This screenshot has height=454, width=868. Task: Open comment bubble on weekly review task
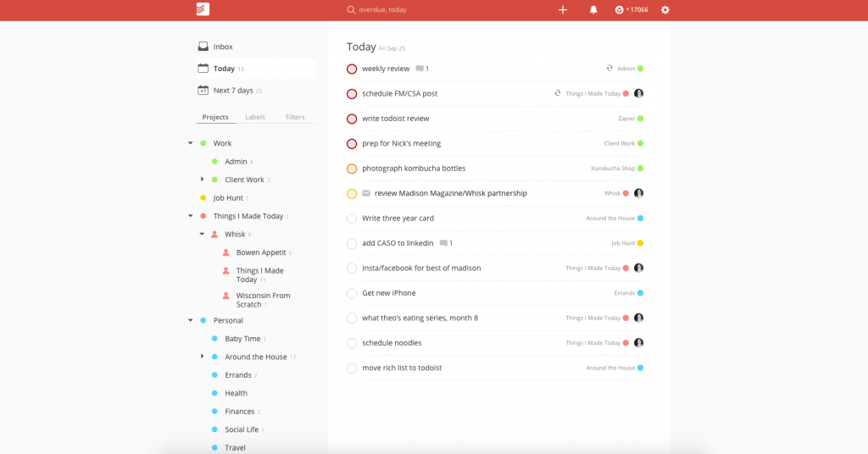[420, 69]
